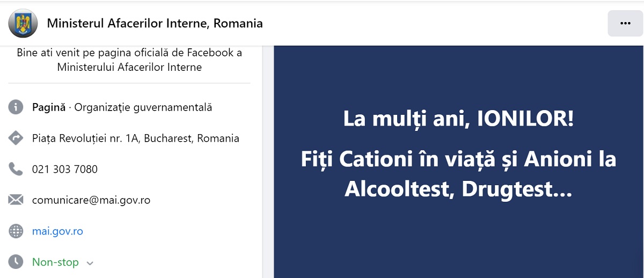Open the Non-stop hours text
644x278 pixels.
tap(55, 262)
